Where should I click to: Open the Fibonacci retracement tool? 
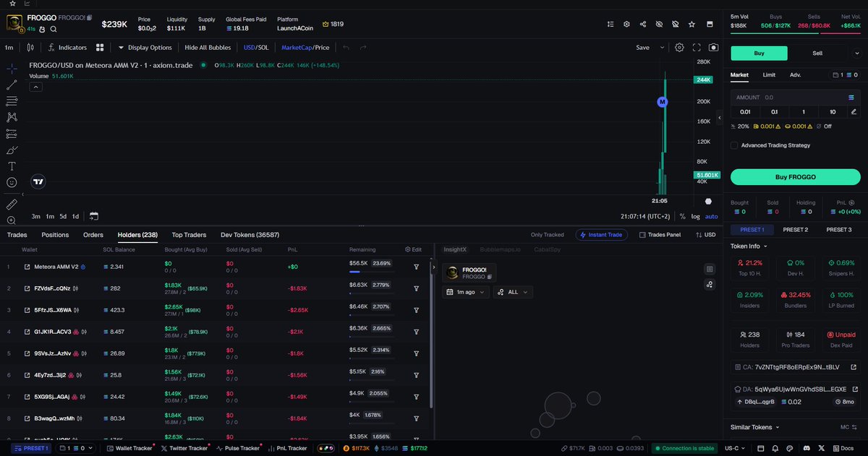tap(12, 101)
